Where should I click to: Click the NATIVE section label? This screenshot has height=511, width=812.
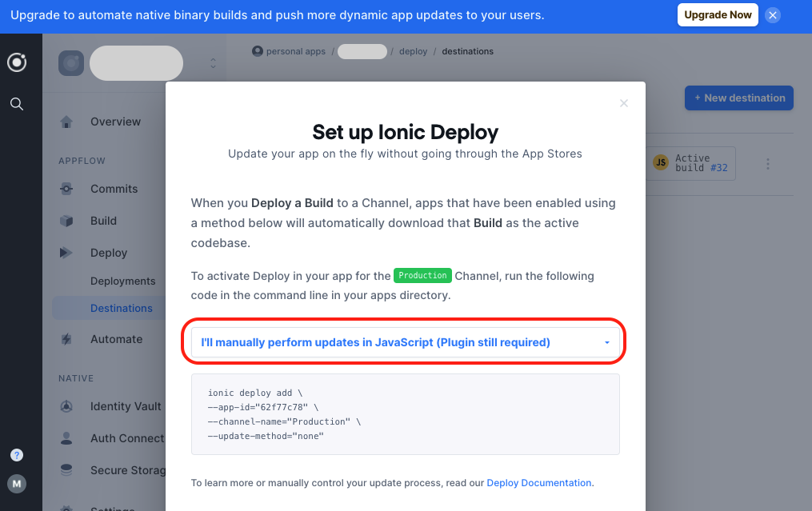click(76, 378)
